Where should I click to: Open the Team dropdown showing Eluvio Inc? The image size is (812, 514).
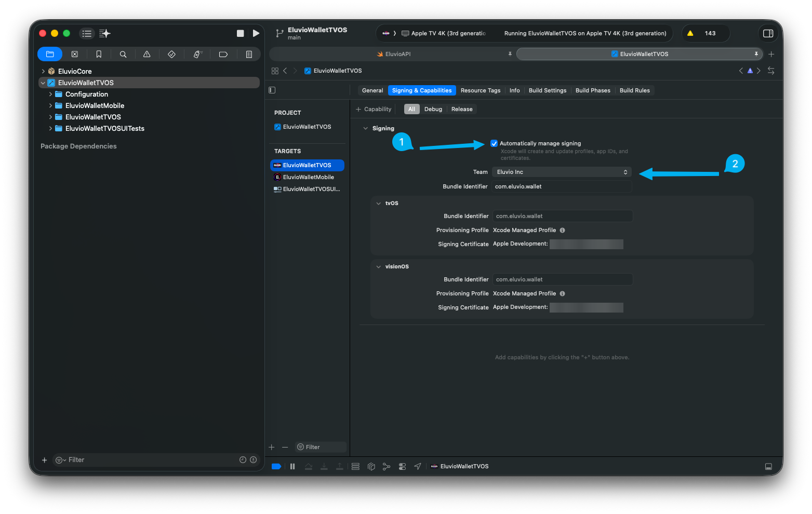[x=562, y=172]
